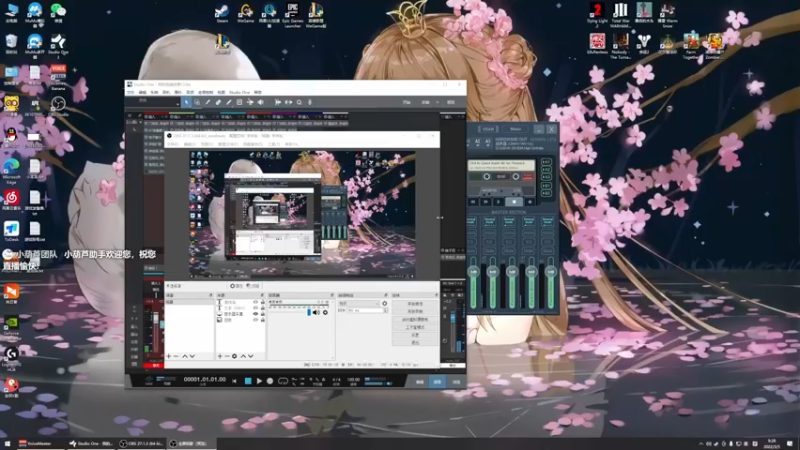Add a scene with OBS scenes plus icon
Screen dimensions: 800x450
(x=169, y=356)
